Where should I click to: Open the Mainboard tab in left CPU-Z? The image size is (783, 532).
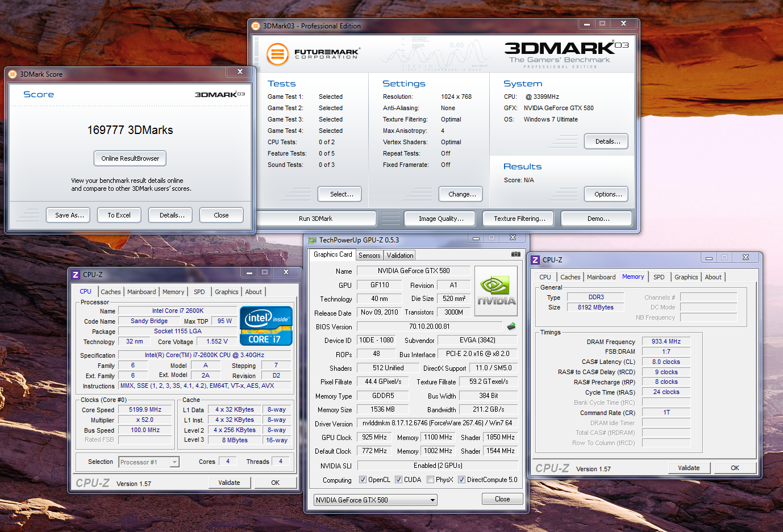pos(141,292)
